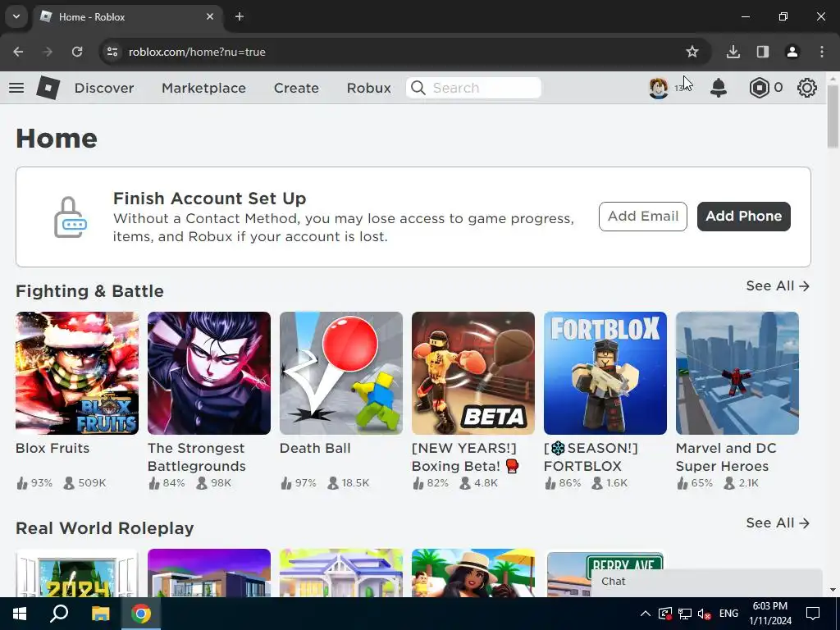This screenshot has height=630, width=840.
Task: Open the Marketplace page
Action: (203, 88)
